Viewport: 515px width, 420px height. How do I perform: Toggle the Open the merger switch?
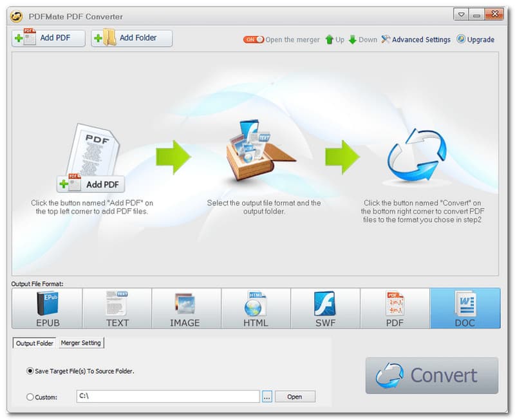(253, 40)
